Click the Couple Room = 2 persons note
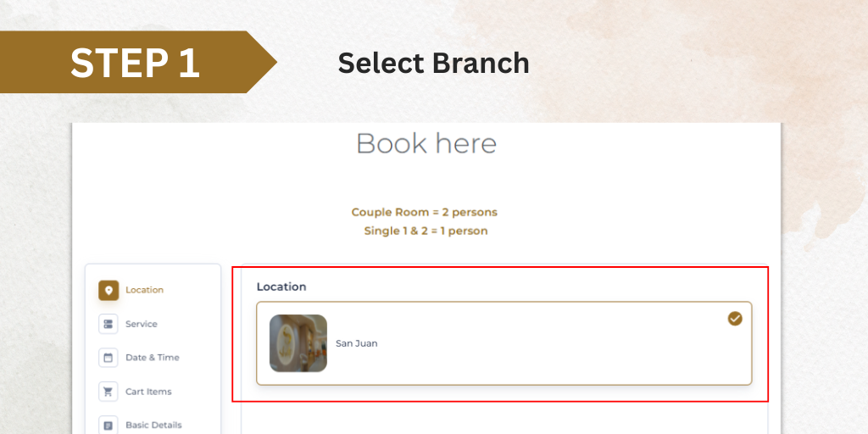 [425, 212]
